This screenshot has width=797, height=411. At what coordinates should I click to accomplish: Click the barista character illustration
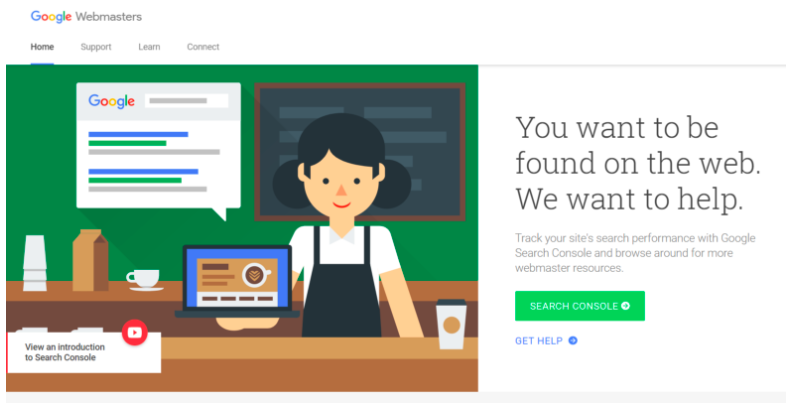point(342,226)
